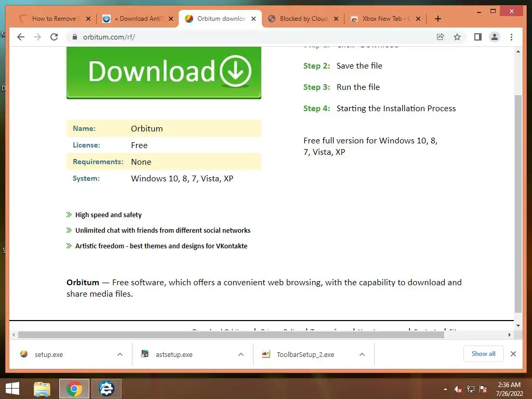Open the profile avatar menu
This screenshot has height=399, width=532.
point(495,37)
